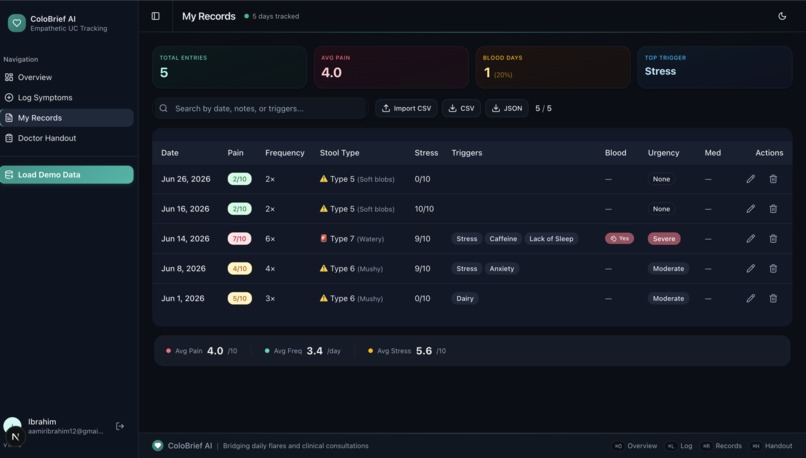Edit the Jun 14, 2026 entry
This screenshot has height=458, width=806.
(x=750, y=239)
